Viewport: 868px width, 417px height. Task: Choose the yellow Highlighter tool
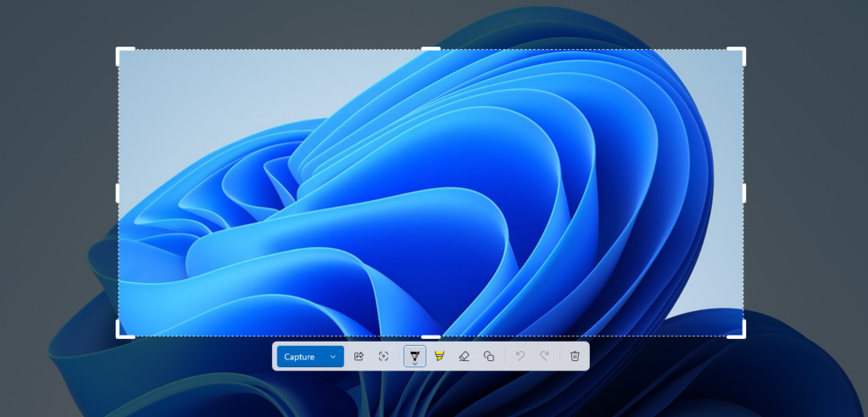pyautogui.click(x=439, y=357)
